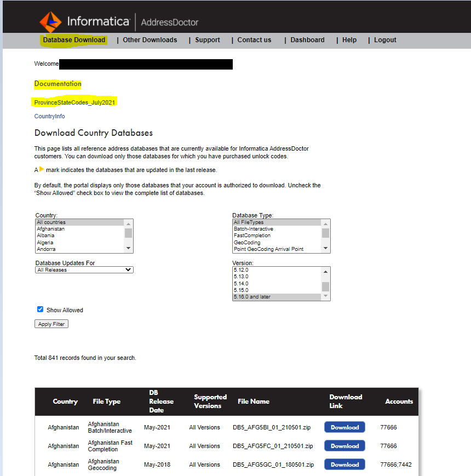471x476 pixels.
Task: Select Albania in the Country list
Action: point(80,236)
